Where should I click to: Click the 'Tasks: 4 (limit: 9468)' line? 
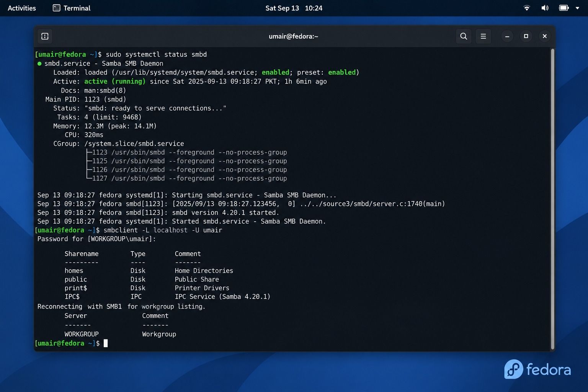(100, 118)
